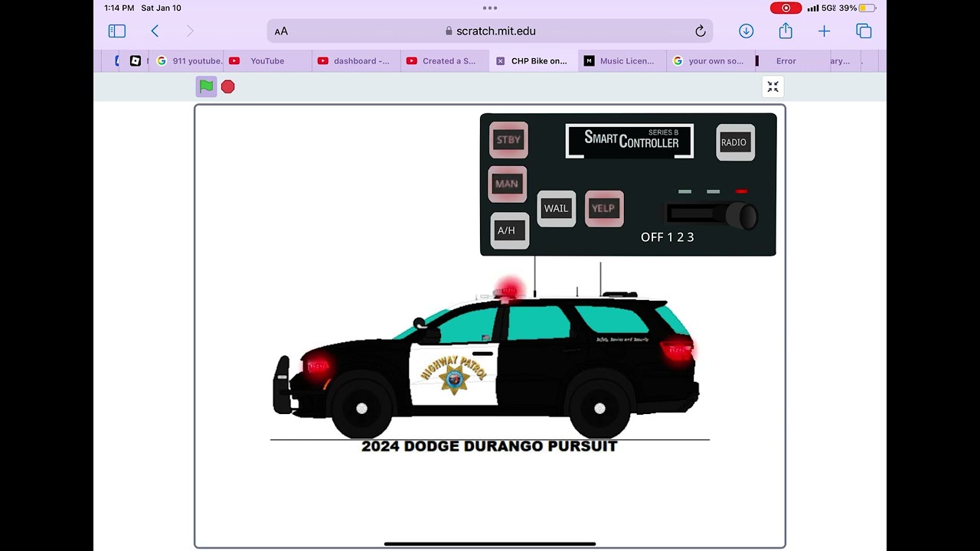The image size is (980, 551).
Task: Open the AA reader text settings
Action: coord(281,31)
